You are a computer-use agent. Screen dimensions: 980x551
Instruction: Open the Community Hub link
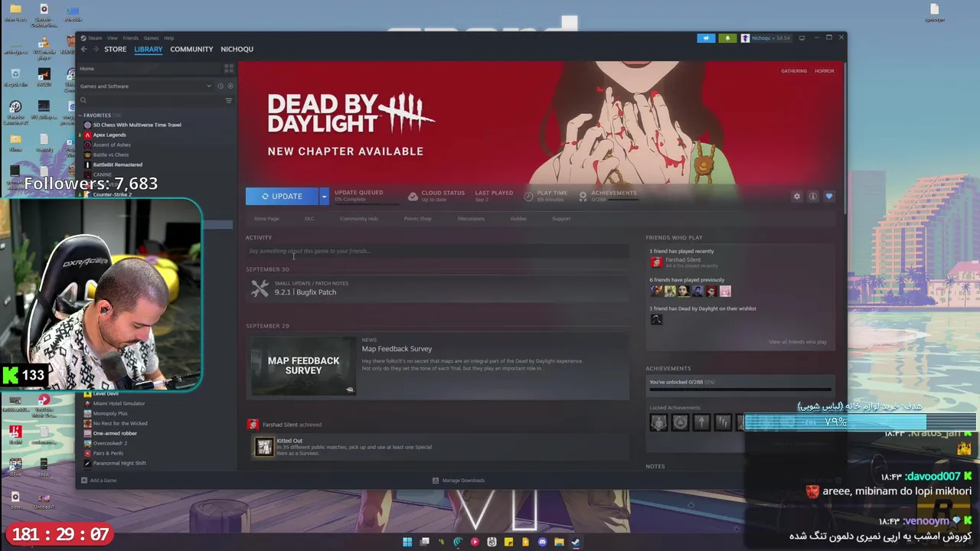point(358,219)
